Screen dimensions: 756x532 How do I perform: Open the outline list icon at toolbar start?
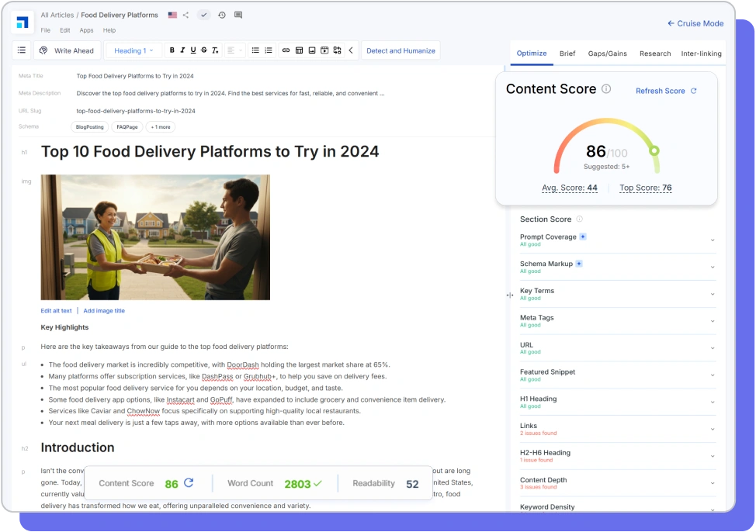pyautogui.click(x=22, y=50)
